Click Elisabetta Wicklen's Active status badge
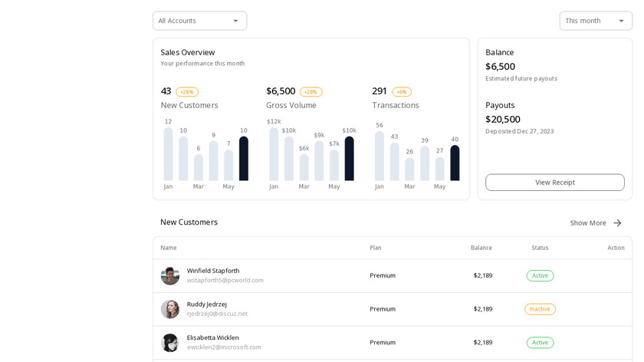 (540, 343)
